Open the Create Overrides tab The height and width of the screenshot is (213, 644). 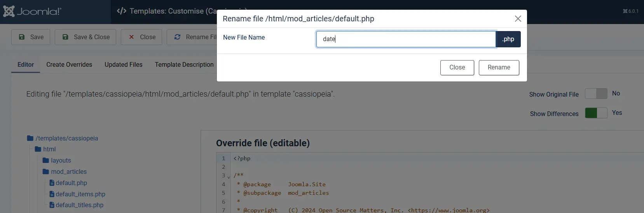[x=69, y=64]
